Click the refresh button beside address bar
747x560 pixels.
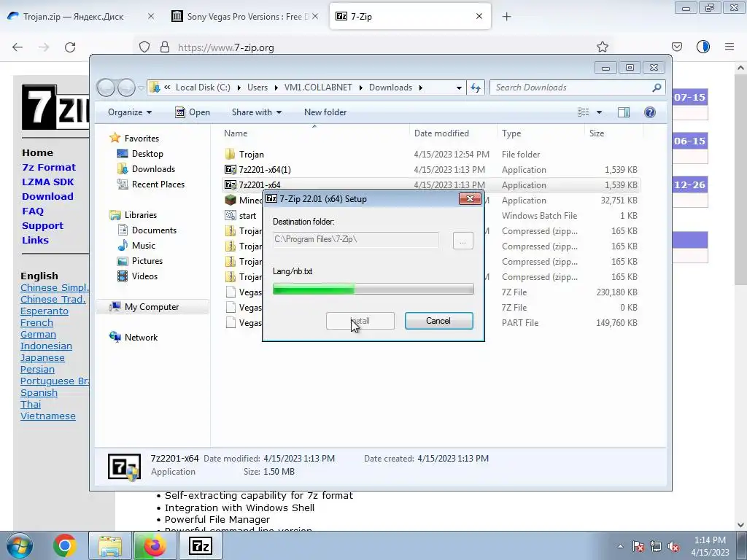(x=476, y=87)
